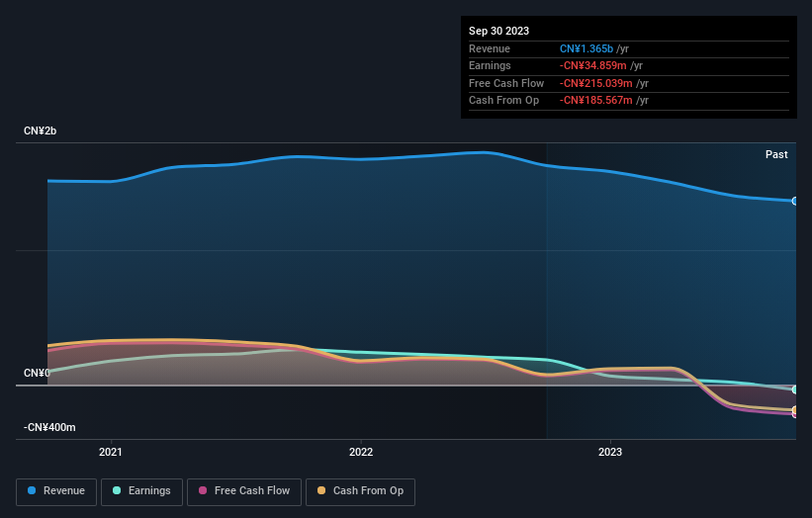Toggle the Free Cash Flow legend button

[x=244, y=491]
